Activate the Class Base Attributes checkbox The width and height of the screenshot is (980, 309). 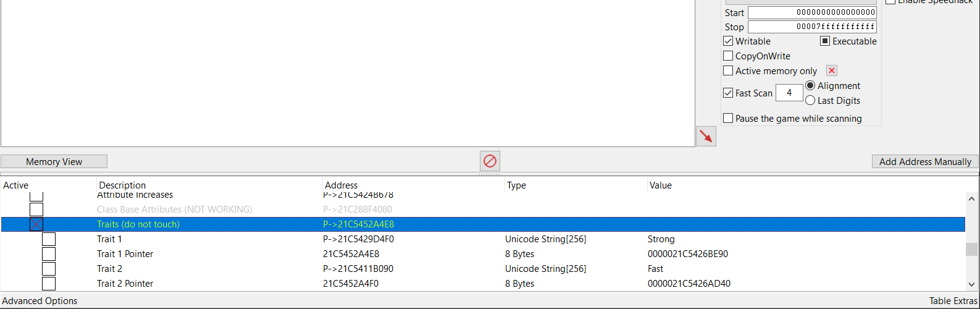tap(36, 210)
